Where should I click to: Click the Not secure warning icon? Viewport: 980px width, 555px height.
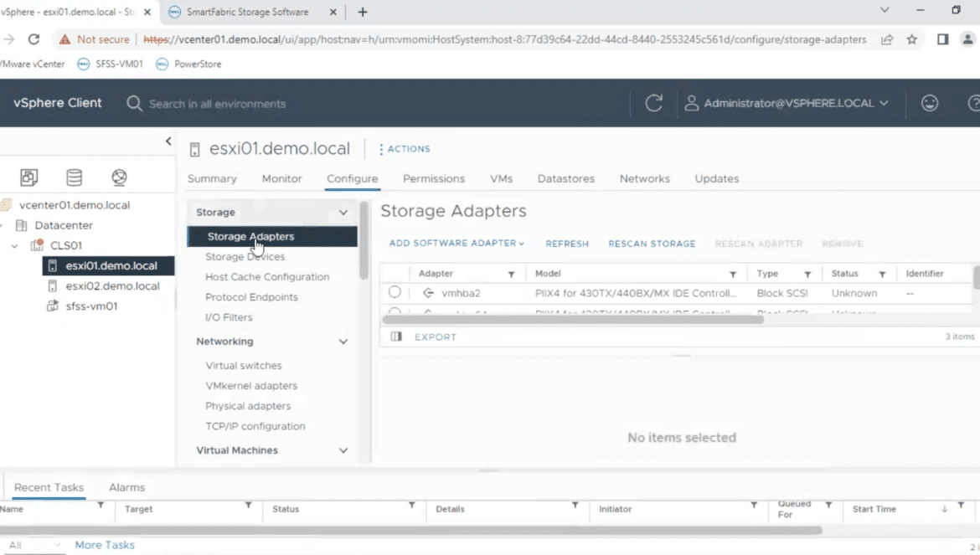pos(64,39)
